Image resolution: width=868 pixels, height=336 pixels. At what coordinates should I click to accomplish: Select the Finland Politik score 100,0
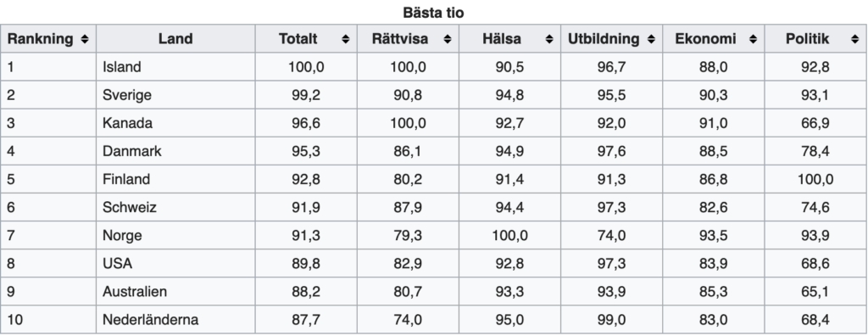click(815, 180)
